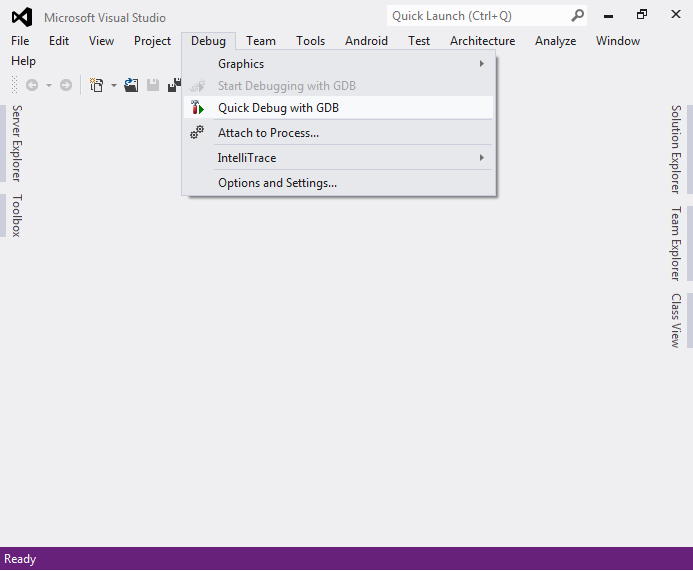Open the View menu
Screen dimensions: 693x571
click(x=101, y=41)
